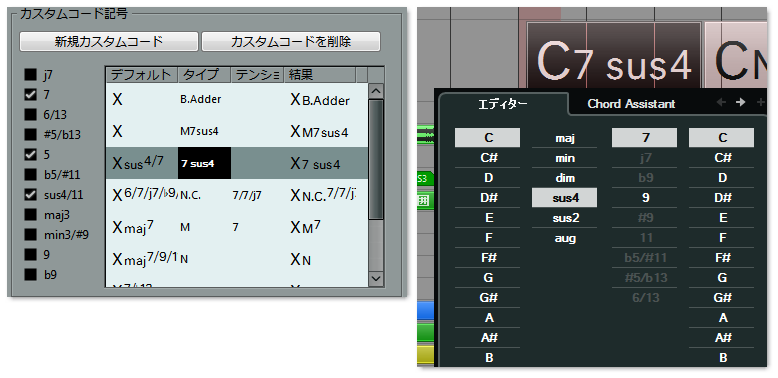The height and width of the screenshot is (378, 778).
Task: Select the aug chord type
Action: pyautogui.click(x=565, y=238)
